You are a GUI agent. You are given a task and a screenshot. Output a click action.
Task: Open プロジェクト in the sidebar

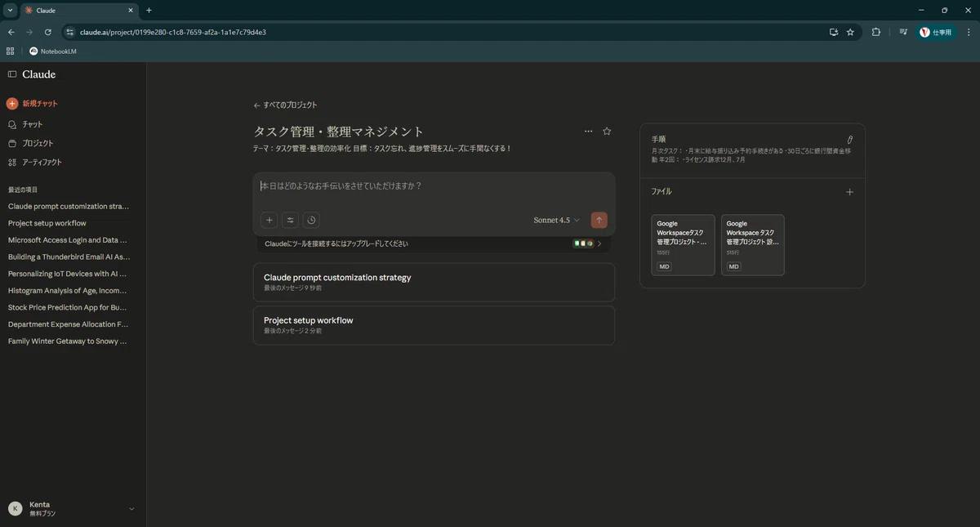31,143
